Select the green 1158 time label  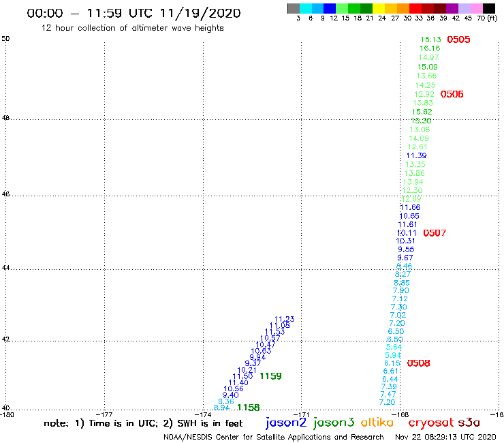[248, 408]
